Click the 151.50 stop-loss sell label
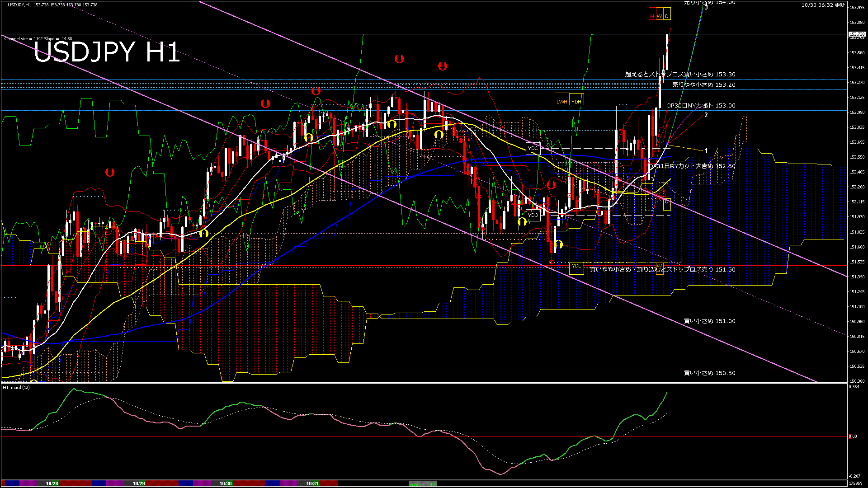Viewport: 868px width, 488px height. click(x=663, y=270)
